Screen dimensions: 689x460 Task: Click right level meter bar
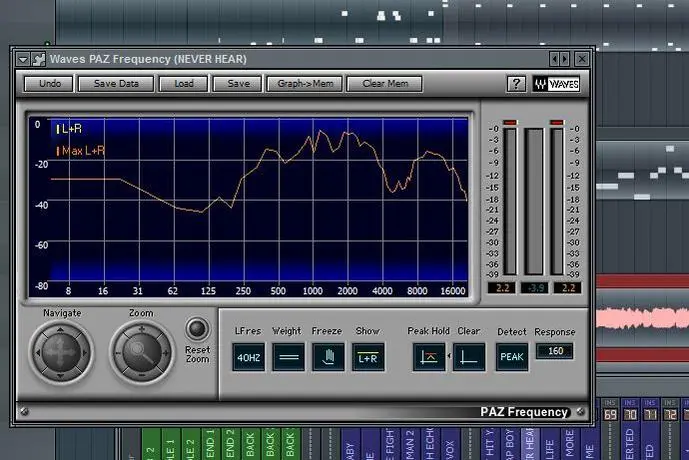click(557, 202)
